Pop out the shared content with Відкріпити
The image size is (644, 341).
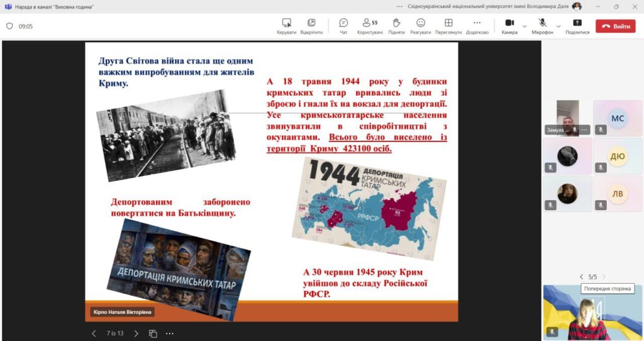pyautogui.click(x=311, y=23)
